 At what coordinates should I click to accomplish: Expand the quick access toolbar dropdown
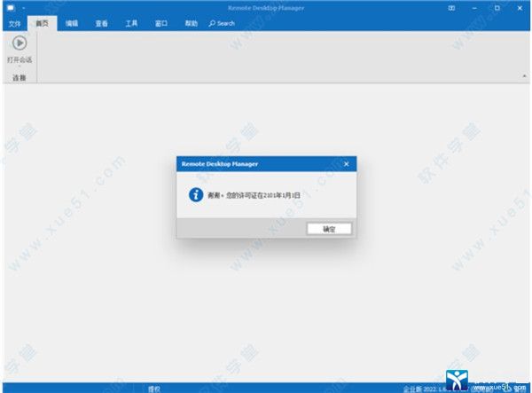click(25, 9)
